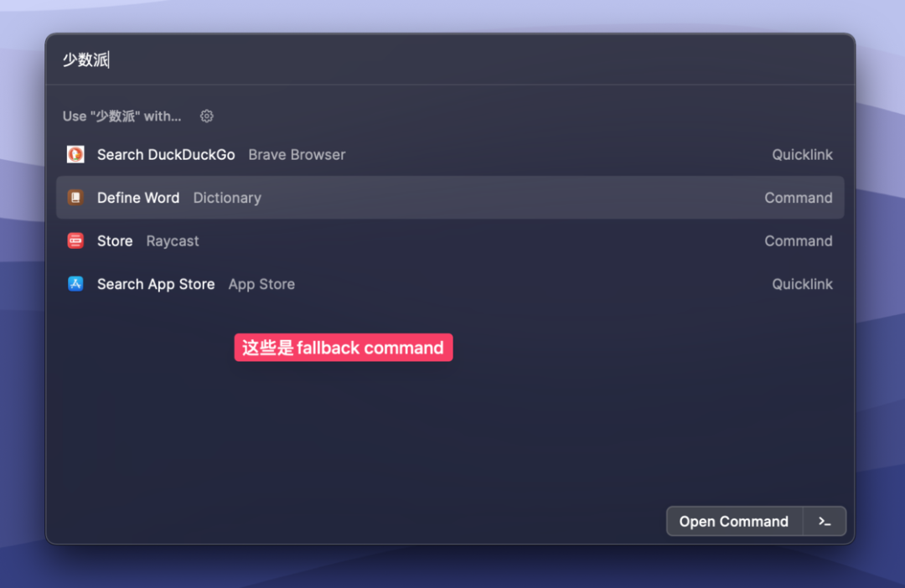
Task: Open the actions panel terminal icon
Action: coord(825,522)
